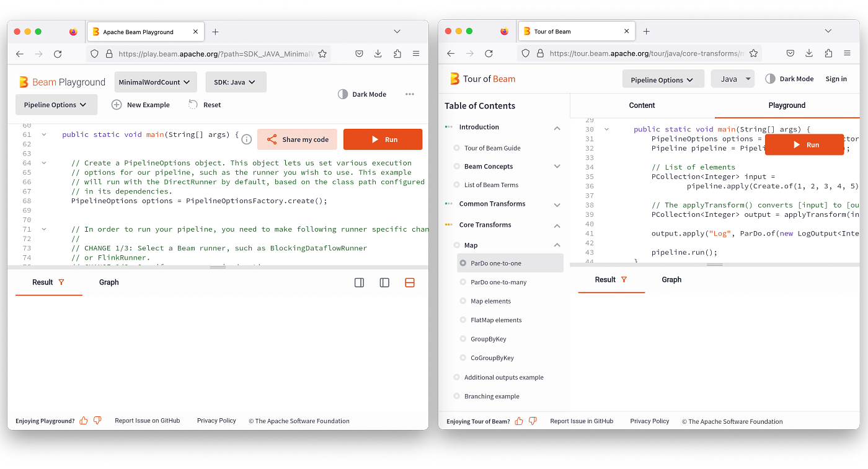Select the Result tab in Tour of Beam
The image size is (868, 469).
point(611,279)
